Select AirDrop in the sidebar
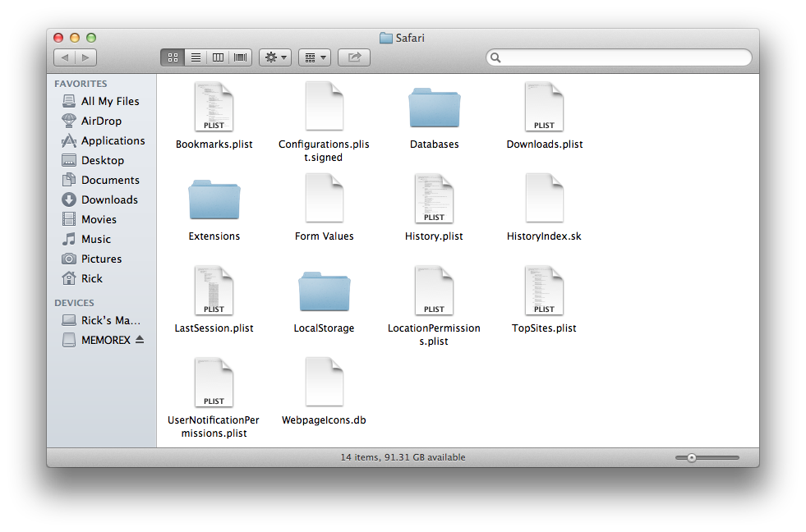Screen dimensions: 806x532 [x=101, y=121]
